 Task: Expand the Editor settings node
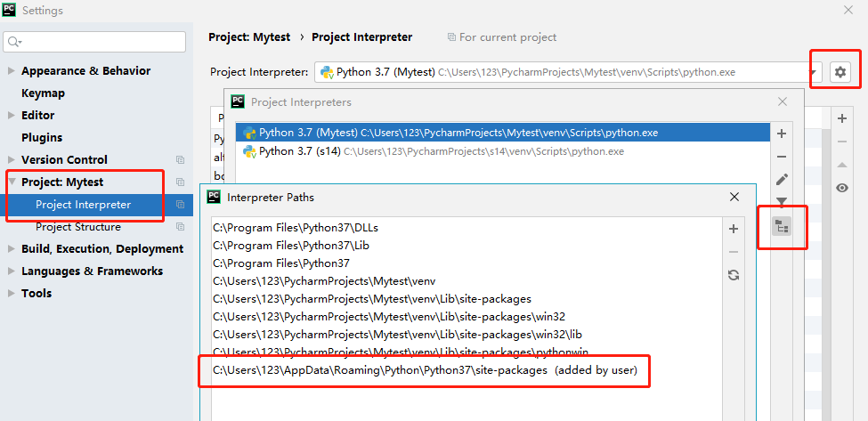(11, 115)
